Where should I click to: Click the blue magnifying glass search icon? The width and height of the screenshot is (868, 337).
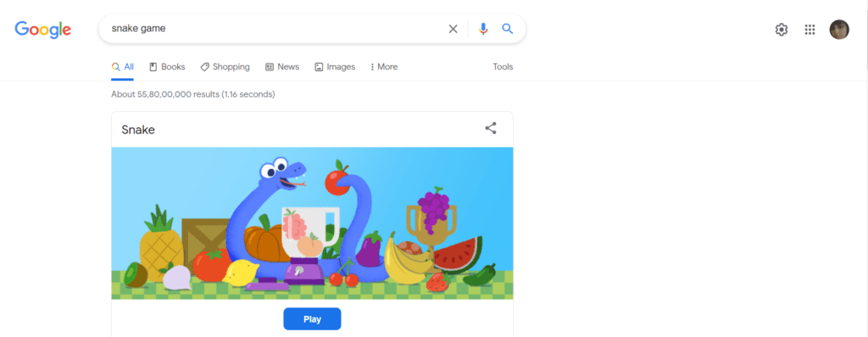[x=508, y=29]
